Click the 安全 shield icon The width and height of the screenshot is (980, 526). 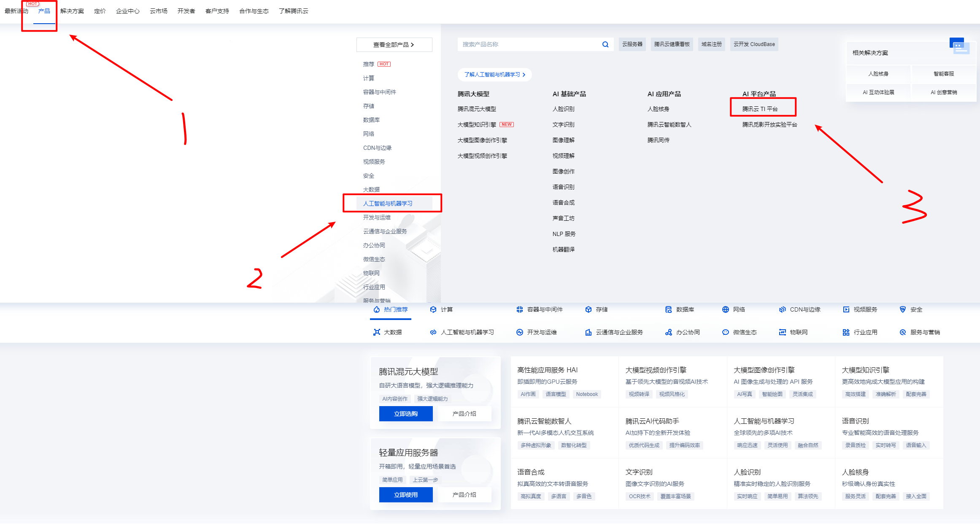pos(903,309)
